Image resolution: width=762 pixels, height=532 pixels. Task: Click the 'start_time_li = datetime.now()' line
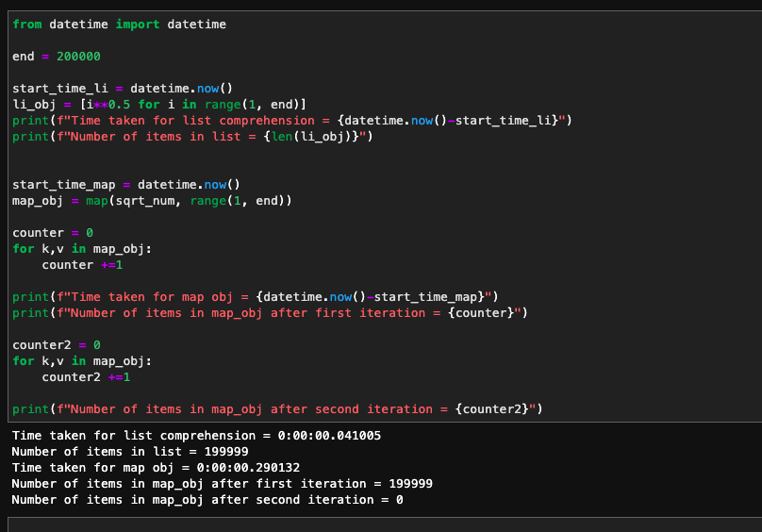coord(123,89)
